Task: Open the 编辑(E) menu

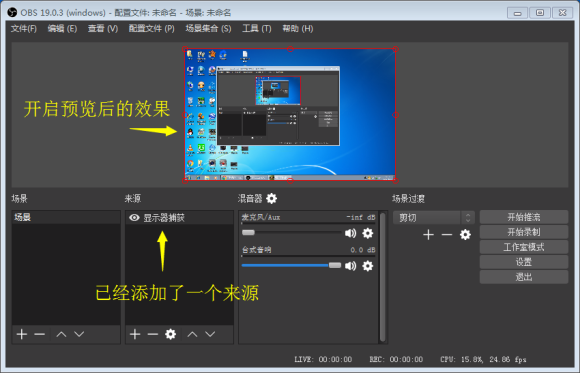Action: point(62,28)
